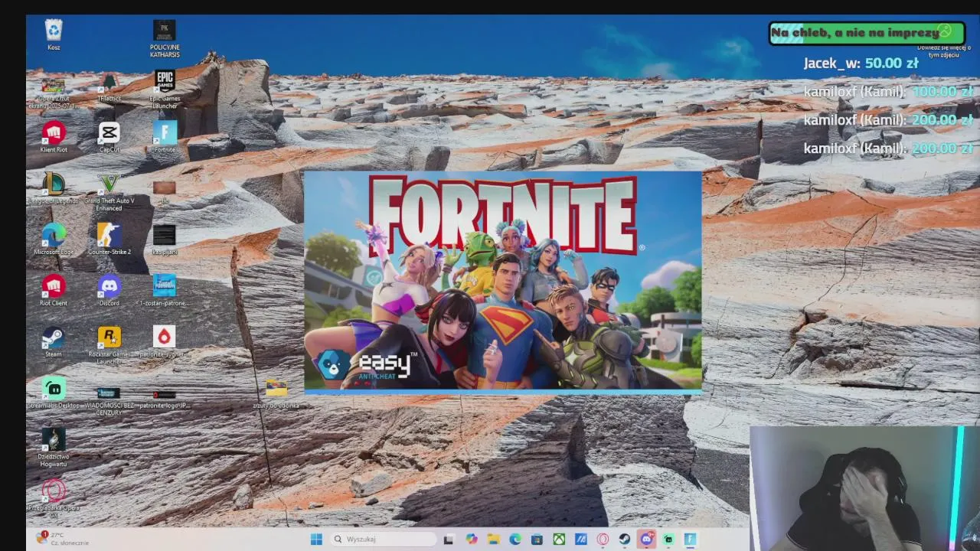Open Microsoft Edge from the taskbar
980x551 pixels.
pyautogui.click(x=515, y=539)
